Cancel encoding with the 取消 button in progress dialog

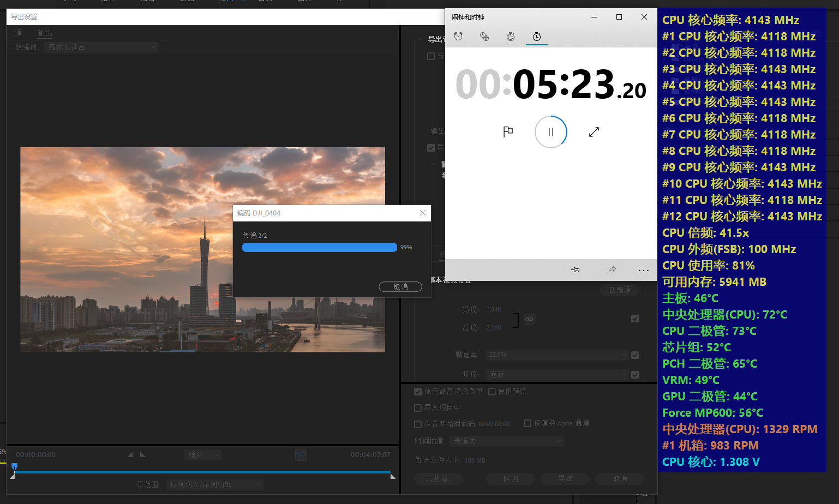(x=400, y=287)
